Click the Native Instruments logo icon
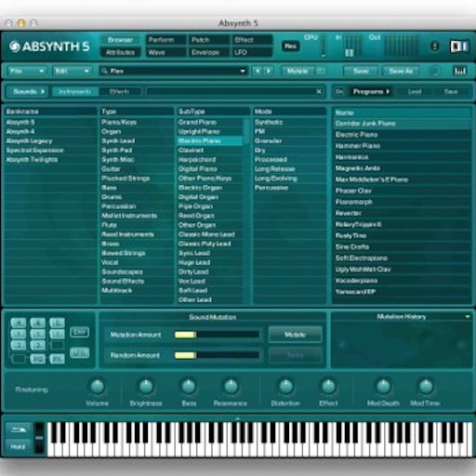This screenshot has width=476, height=476. (459, 46)
